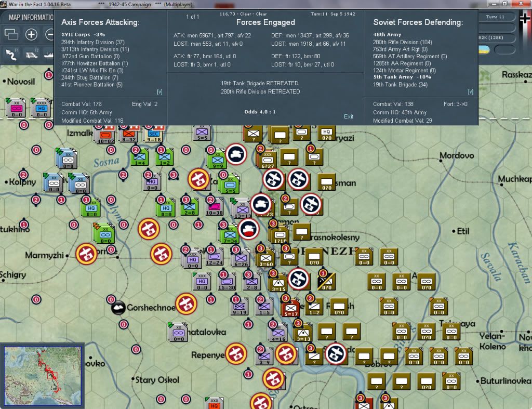Click the overview minimap thumbnail

tap(43, 376)
